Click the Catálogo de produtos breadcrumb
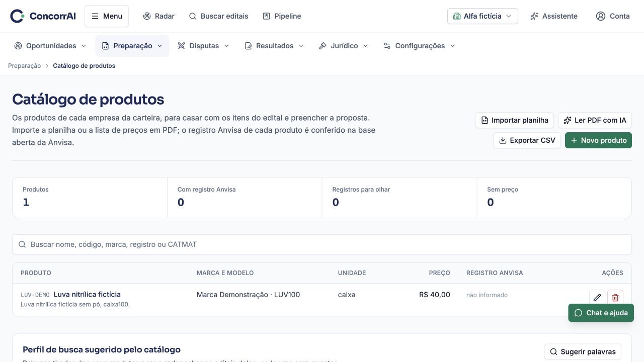This screenshot has height=362, width=644. (84, 66)
